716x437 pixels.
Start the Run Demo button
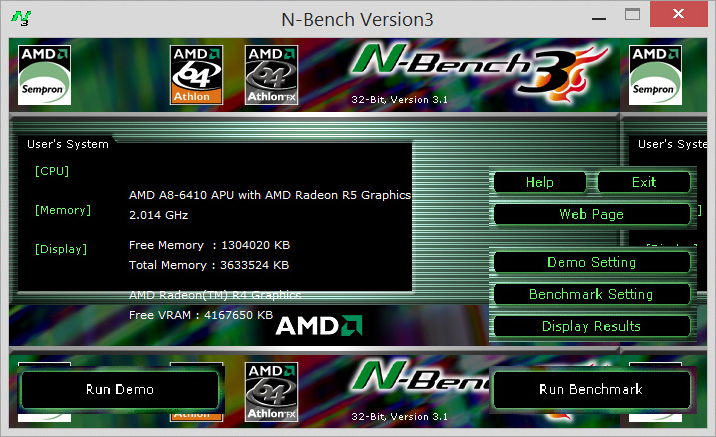[x=120, y=390]
